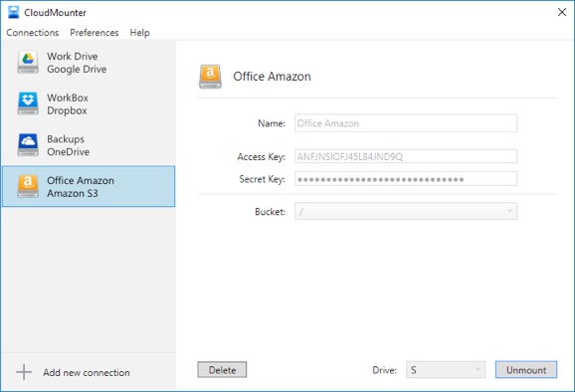Open the Help menu

click(139, 33)
